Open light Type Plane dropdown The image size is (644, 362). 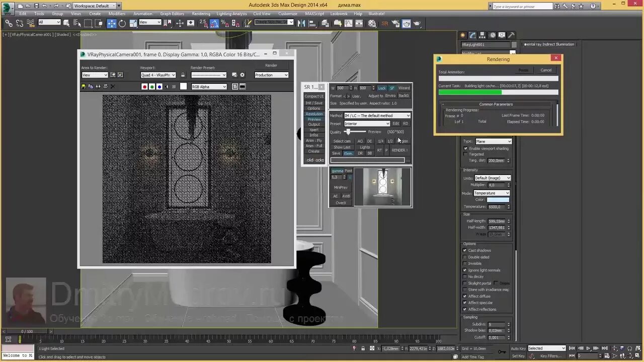[494, 141]
